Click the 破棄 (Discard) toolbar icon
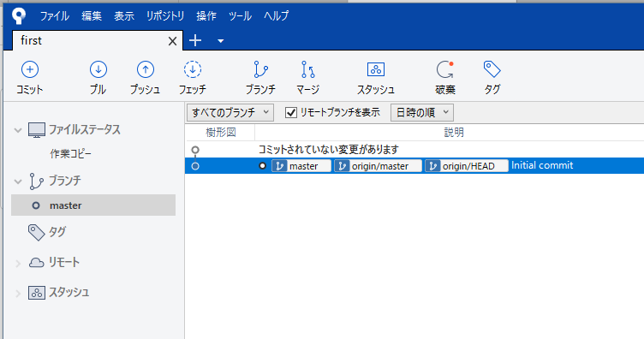 pyautogui.click(x=444, y=70)
